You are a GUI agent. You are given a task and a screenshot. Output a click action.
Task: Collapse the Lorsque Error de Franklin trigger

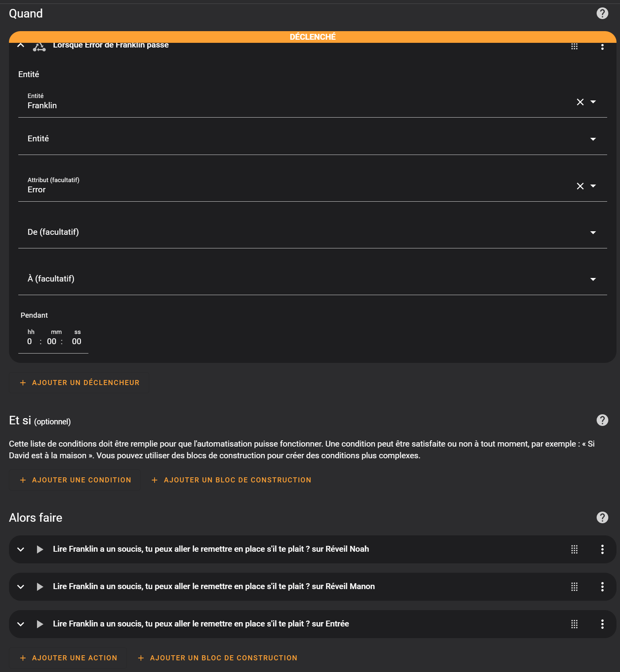[21, 45]
